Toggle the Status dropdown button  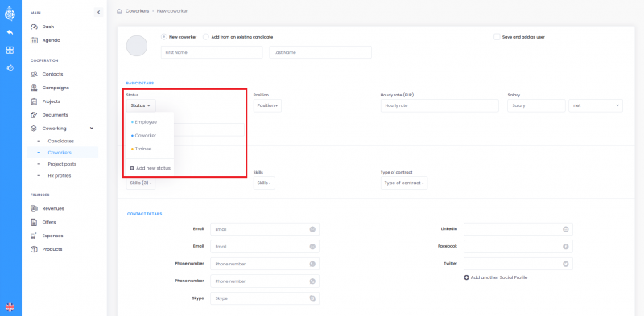click(x=141, y=105)
